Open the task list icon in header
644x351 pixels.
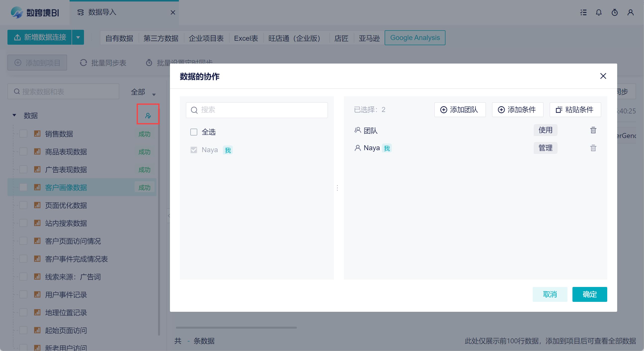[583, 12]
